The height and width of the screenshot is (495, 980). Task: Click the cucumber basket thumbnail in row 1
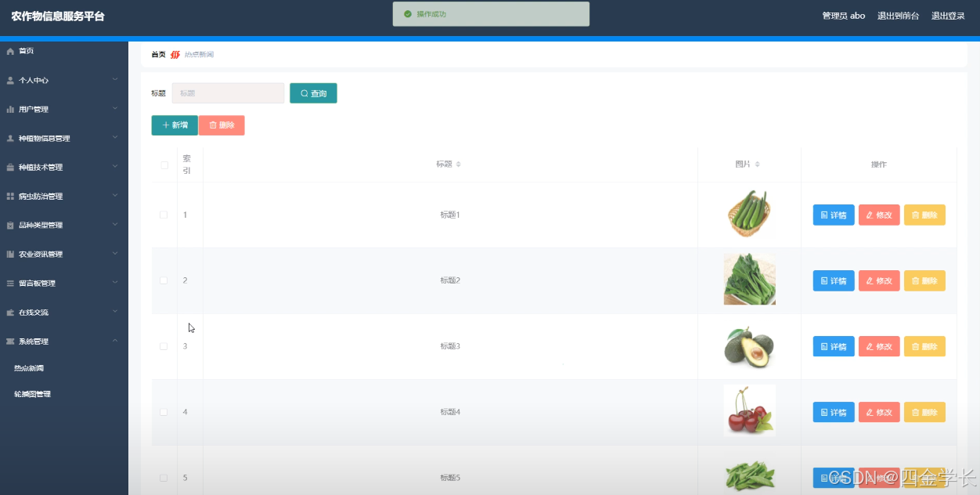(x=749, y=213)
